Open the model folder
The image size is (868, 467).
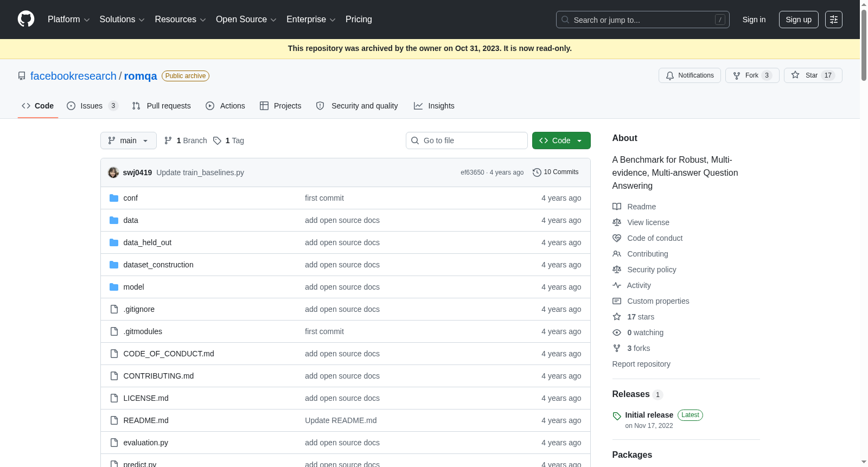134,287
